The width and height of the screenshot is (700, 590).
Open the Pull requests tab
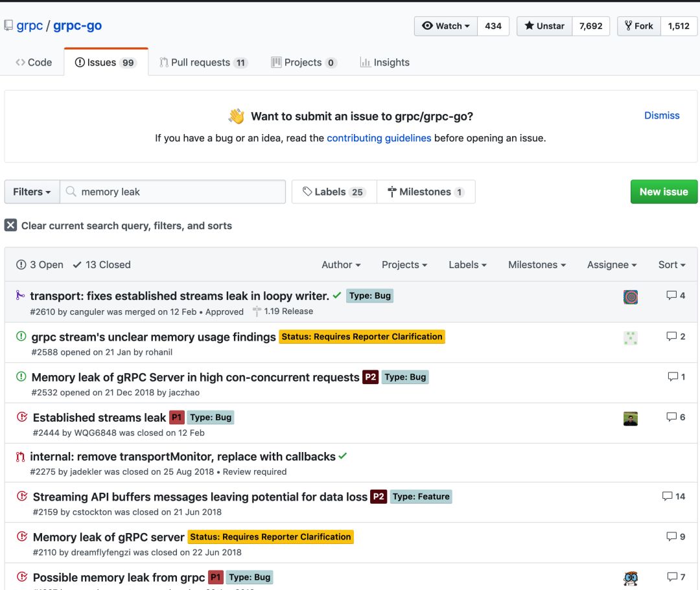pyautogui.click(x=203, y=62)
